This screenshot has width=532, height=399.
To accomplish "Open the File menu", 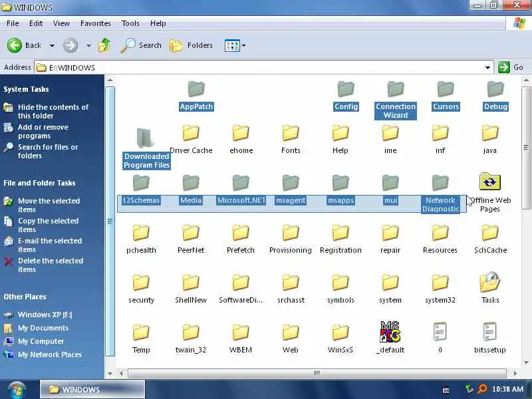I will (x=13, y=23).
